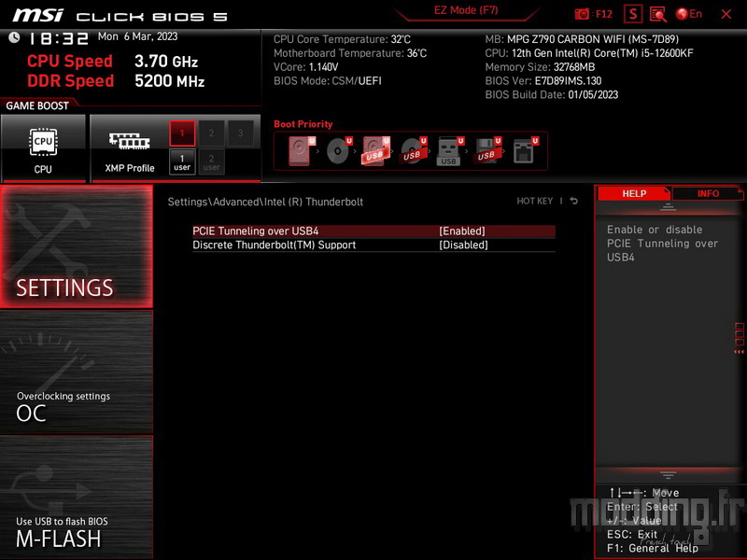
Task: Switch to EZ Mode (F7)
Action: point(466,10)
